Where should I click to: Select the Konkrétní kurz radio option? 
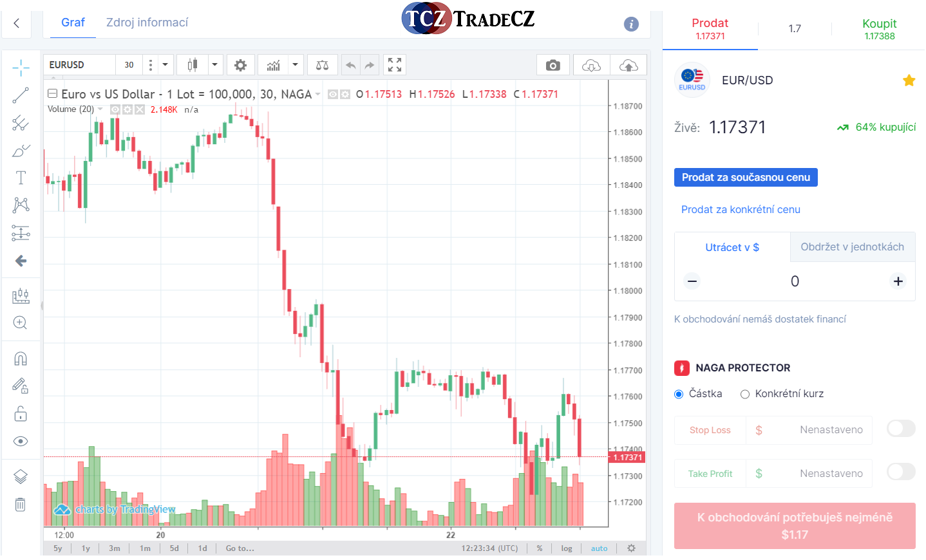click(x=745, y=394)
